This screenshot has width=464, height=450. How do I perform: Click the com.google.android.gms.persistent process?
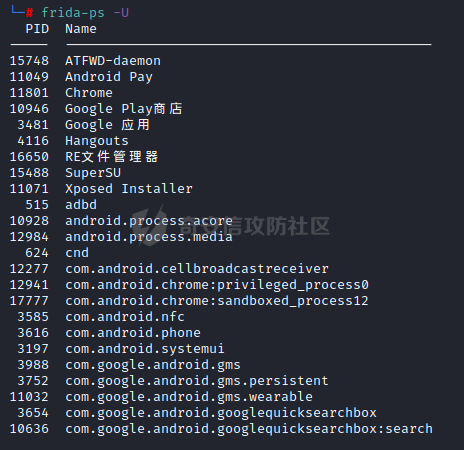(197, 381)
